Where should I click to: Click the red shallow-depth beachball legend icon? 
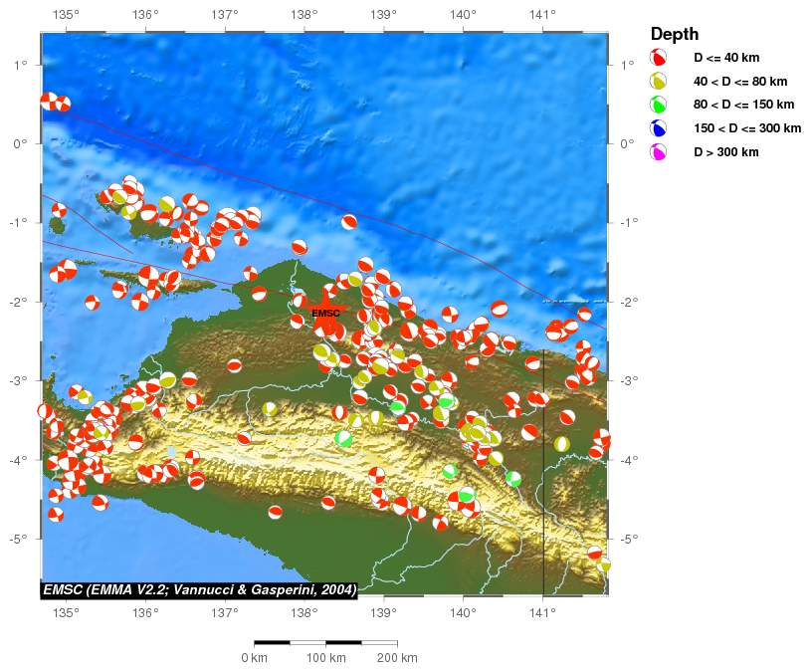tap(658, 57)
